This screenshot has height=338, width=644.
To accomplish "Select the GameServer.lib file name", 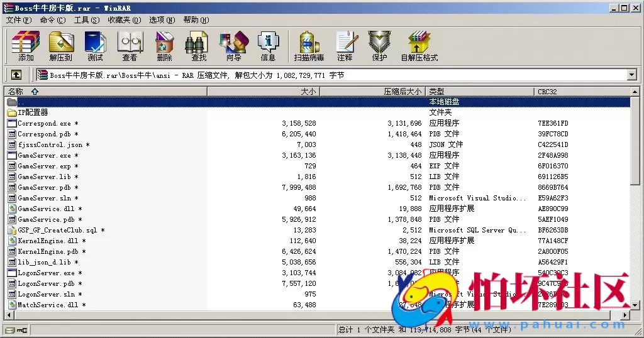I will tap(44, 177).
